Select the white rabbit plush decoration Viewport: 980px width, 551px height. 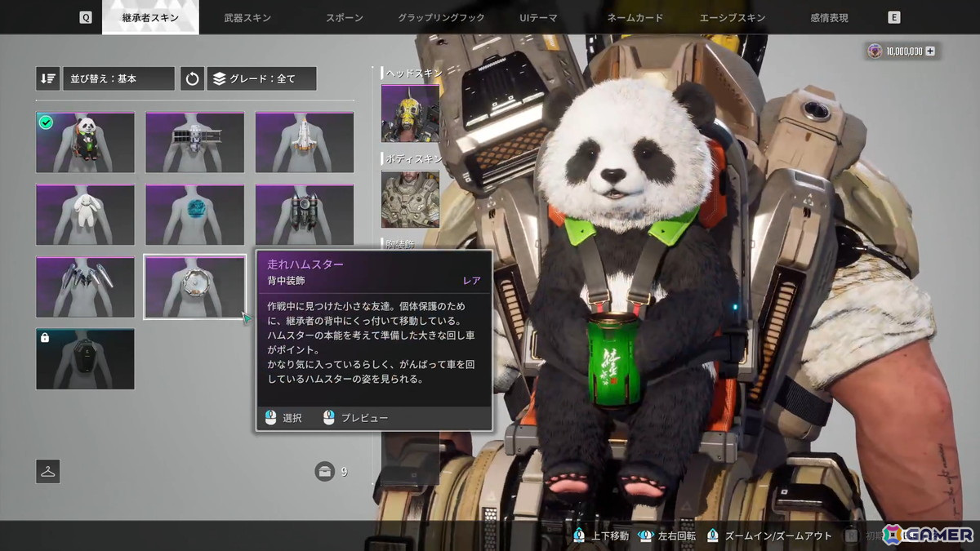[x=86, y=215]
